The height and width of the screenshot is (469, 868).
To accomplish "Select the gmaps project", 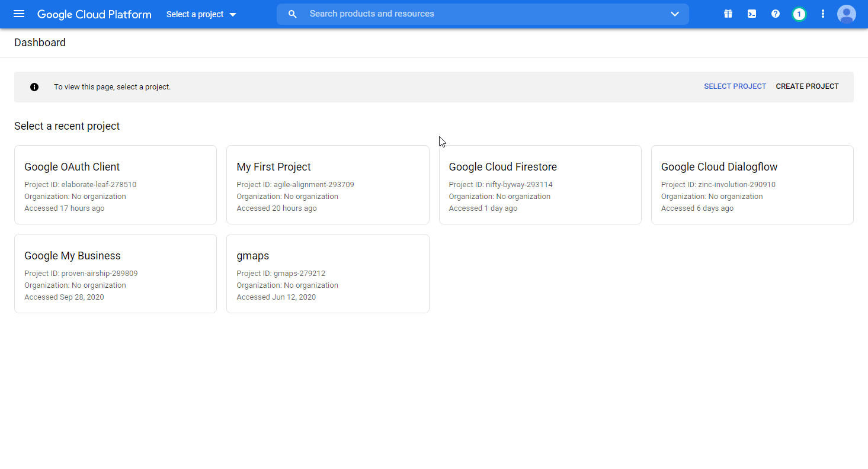I will click(x=328, y=274).
